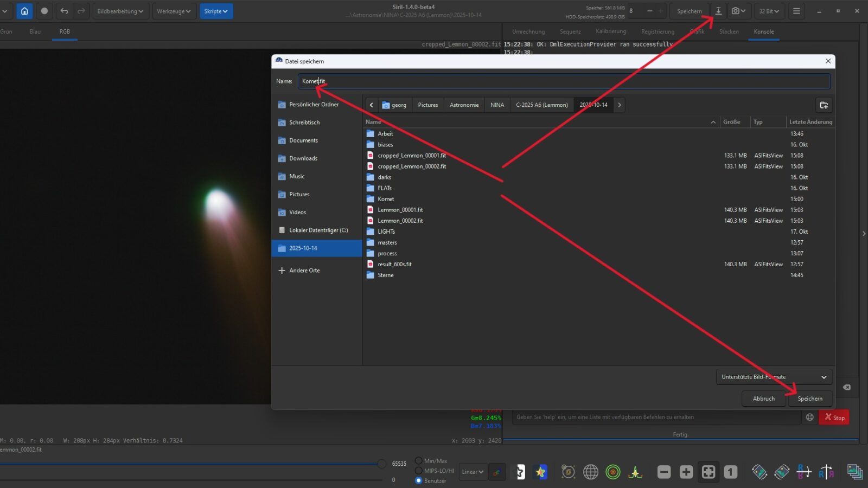Viewport: 868px width, 488px height.
Task: Switch to the Stacken tab
Action: 729,31
